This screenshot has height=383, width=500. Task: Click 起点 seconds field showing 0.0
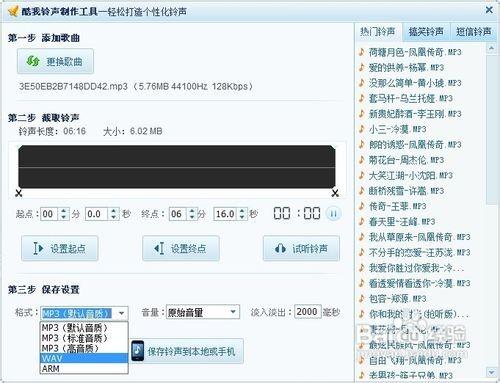[97, 214]
